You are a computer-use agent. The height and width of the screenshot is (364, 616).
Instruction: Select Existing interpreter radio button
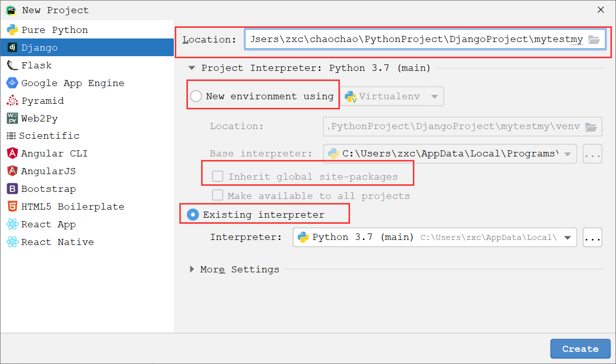click(x=193, y=215)
